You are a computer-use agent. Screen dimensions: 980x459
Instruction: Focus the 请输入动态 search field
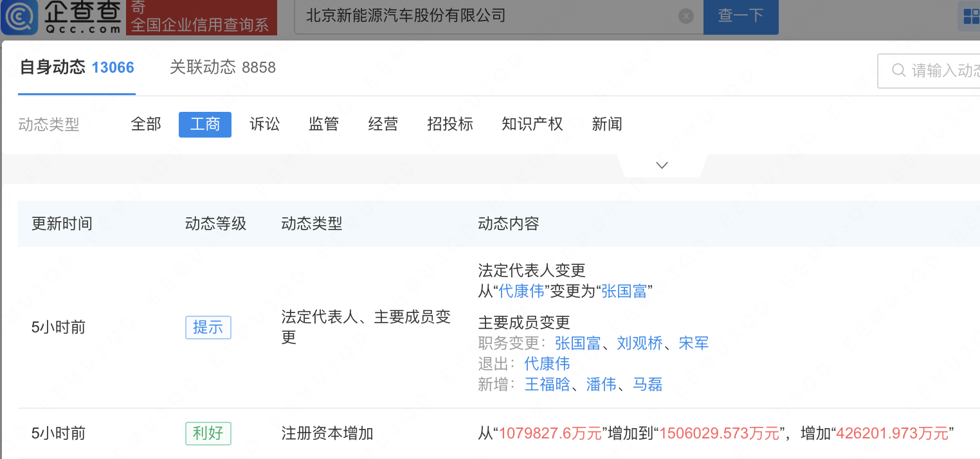[929, 70]
